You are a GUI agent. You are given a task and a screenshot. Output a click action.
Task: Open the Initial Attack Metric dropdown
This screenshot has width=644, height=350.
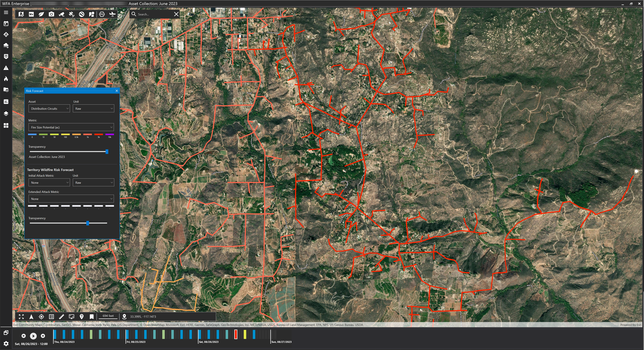49,183
